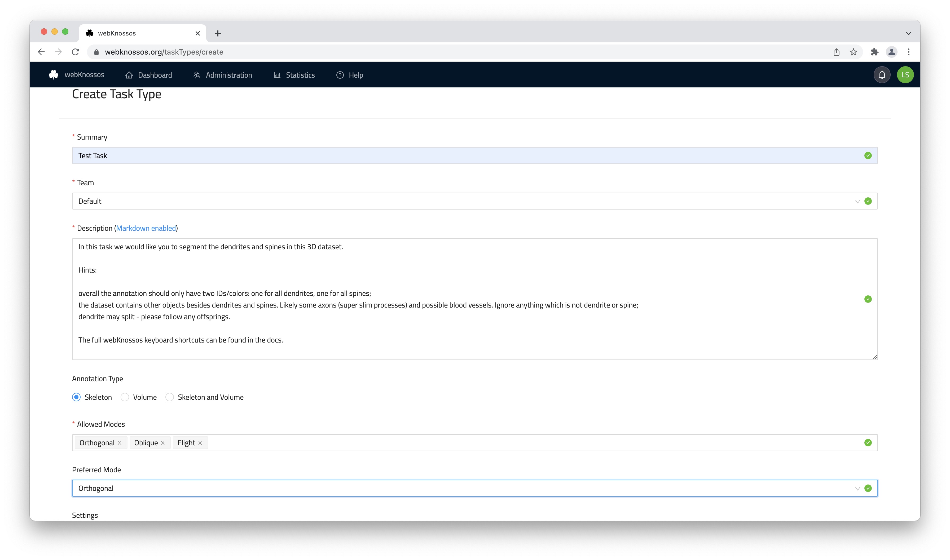Select the Skeleton and Volume annotation type
The image size is (950, 560).
coord(170,397)
